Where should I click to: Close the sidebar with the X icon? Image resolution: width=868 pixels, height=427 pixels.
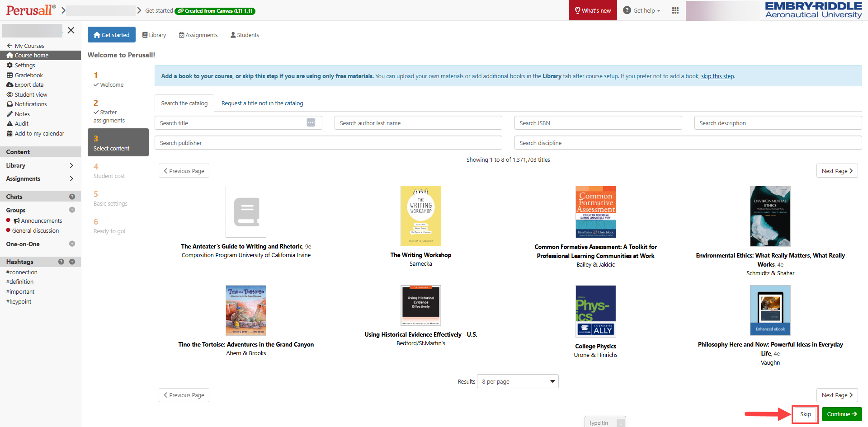click(x=71, y=30)
